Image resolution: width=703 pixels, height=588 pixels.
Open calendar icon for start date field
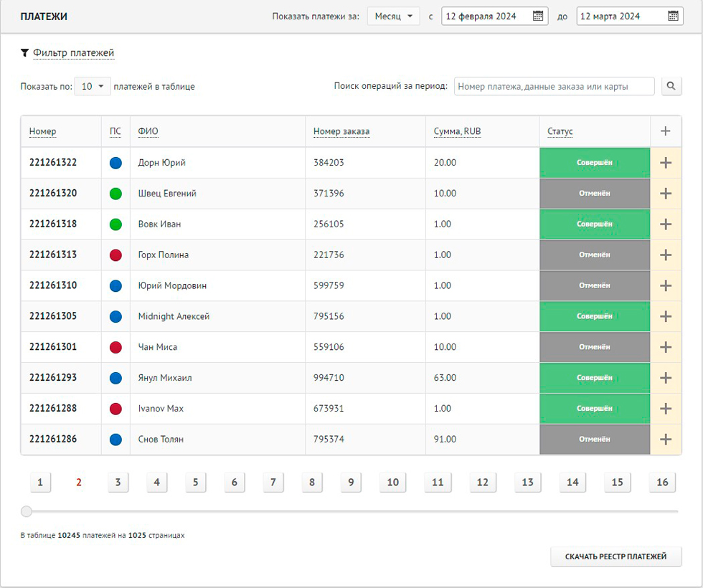tap(538, 16)
